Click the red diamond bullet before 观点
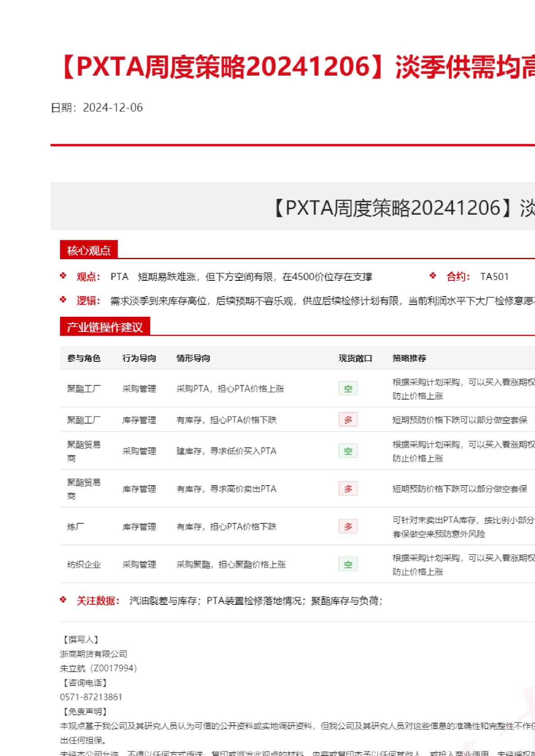535x756 pixels. pyautogui.click(x=63, y=276)
